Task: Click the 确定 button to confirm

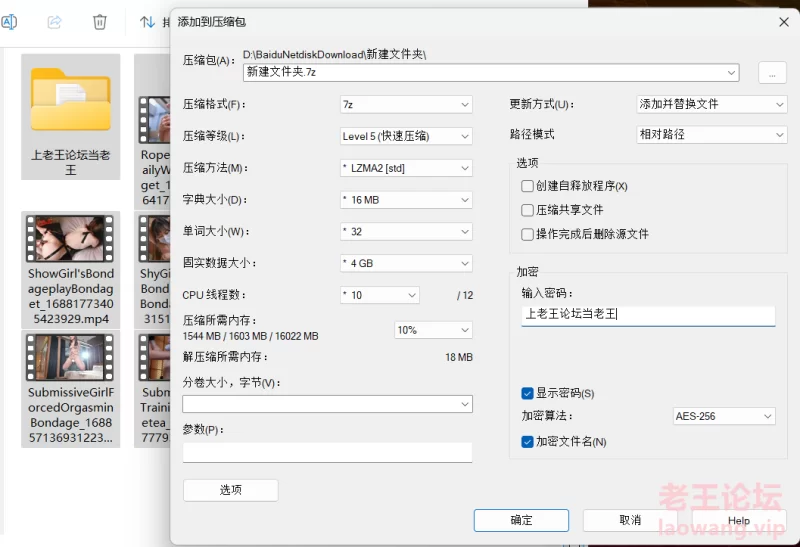Action: click(x=521, y=520)
